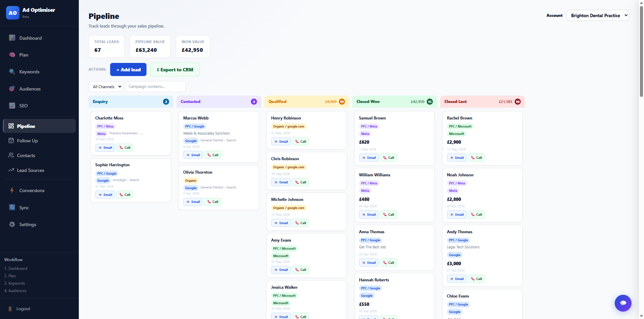Click the Export to CRM button
The height and width of the screenshot is (319, 644).
(x=175, y=70)
